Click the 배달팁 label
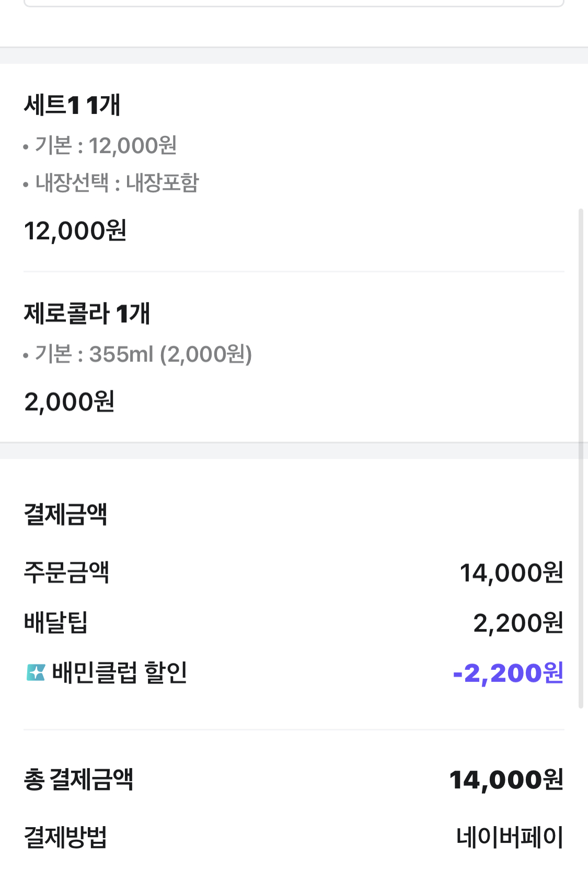This screenshot has height=870, width=588. pos(56,622)
